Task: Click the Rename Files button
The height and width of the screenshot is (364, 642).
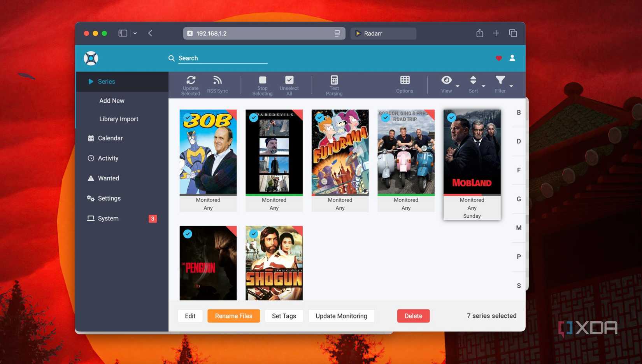Action: pyautogui.click(x=233, y=316)
